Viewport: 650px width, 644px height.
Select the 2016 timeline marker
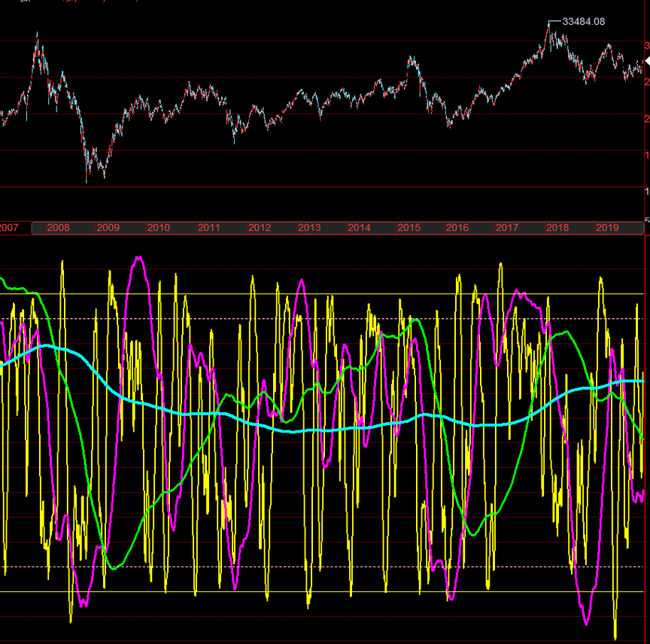(457, 228)
